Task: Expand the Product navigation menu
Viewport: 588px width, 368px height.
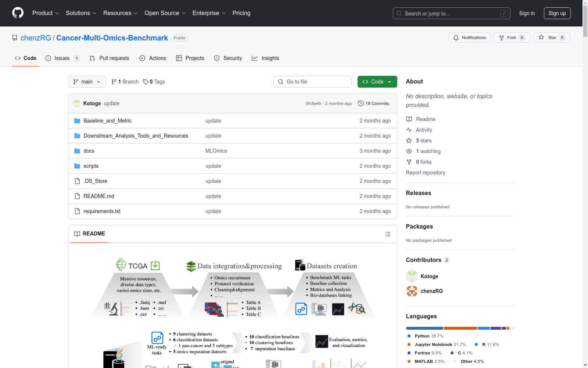Action: coord(46,13)
